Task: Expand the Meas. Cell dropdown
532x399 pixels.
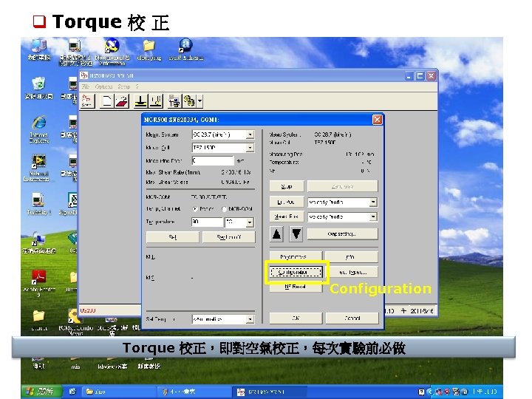Action: (250, 148)
